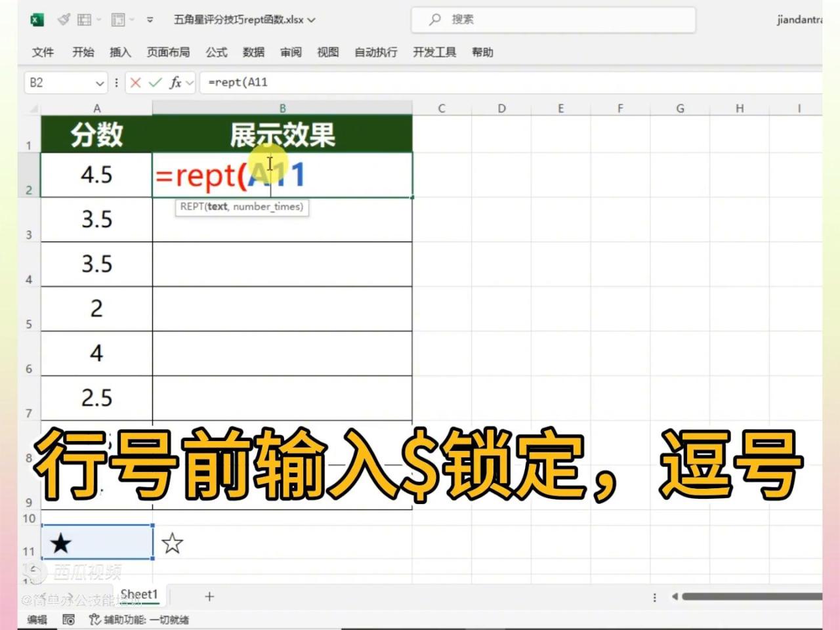
Task: Click the sheet tab bar three-dot splitter
Action: 654,597
